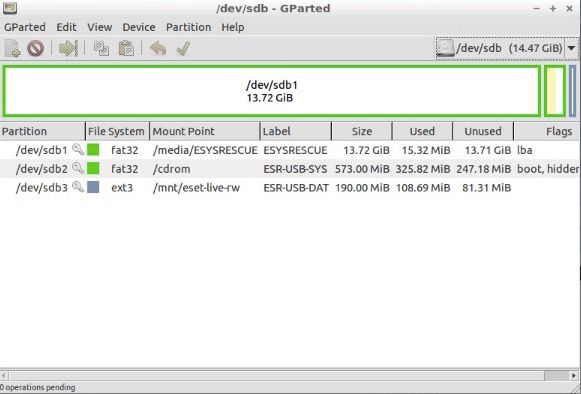Close the GParted window
Viewport: 581px width, 394px height.
click(570, 8)
